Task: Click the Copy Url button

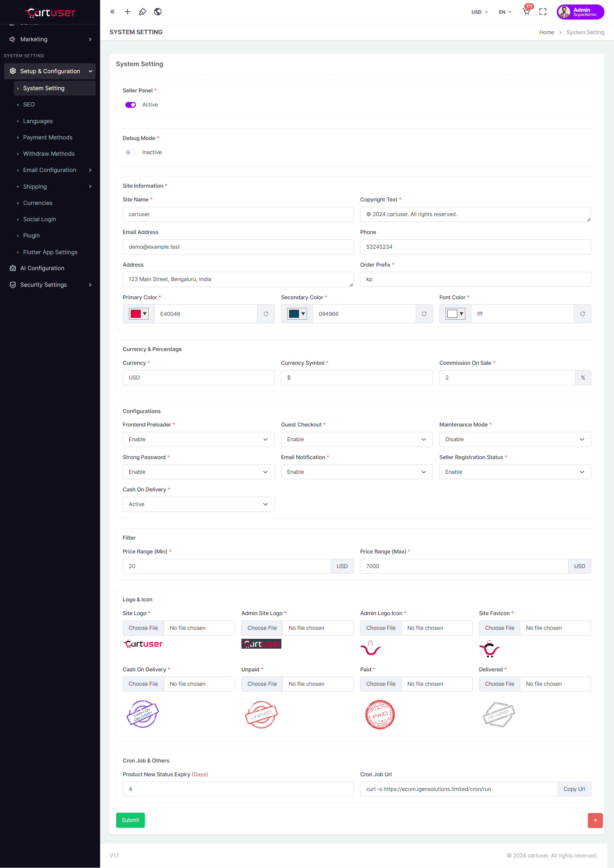Action: [573, 789]
